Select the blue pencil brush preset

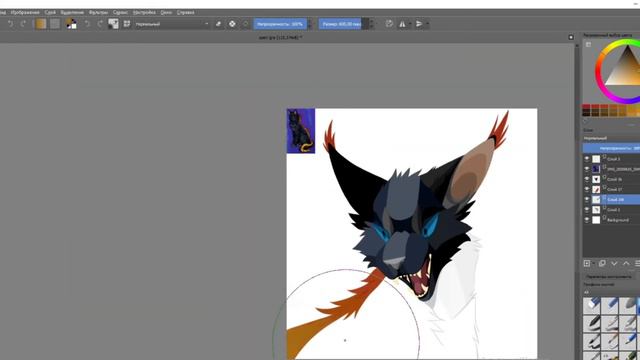pos(627,341)
